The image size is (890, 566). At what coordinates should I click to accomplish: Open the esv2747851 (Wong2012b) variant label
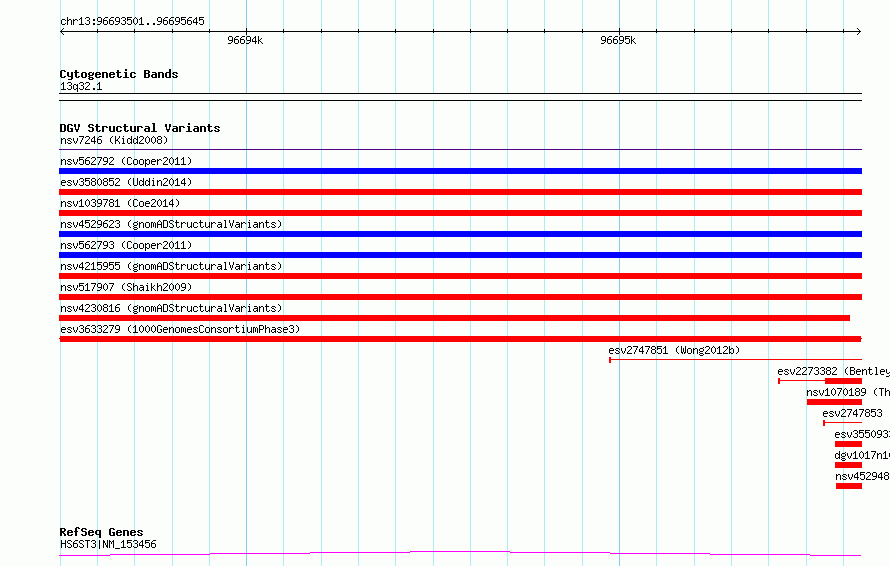click(674, 350)
